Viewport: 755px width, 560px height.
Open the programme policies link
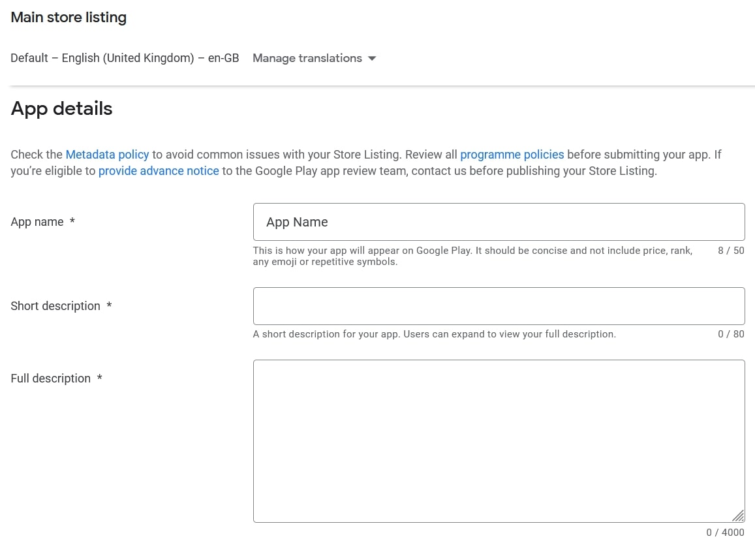512,155
